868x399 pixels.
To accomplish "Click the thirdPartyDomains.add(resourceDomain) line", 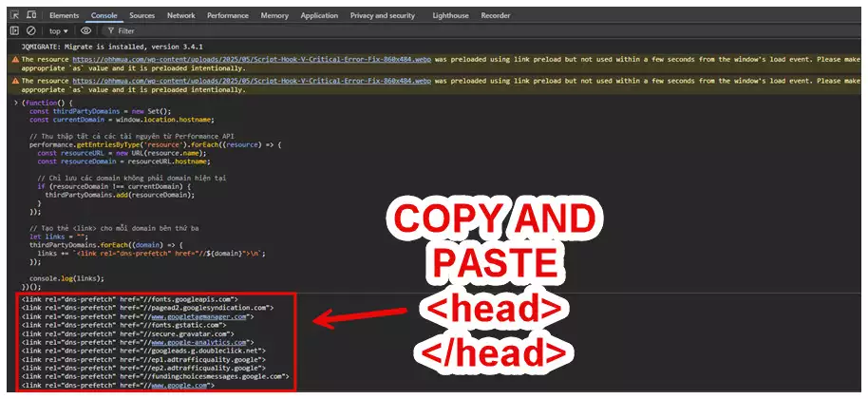I will click(120, 195).
